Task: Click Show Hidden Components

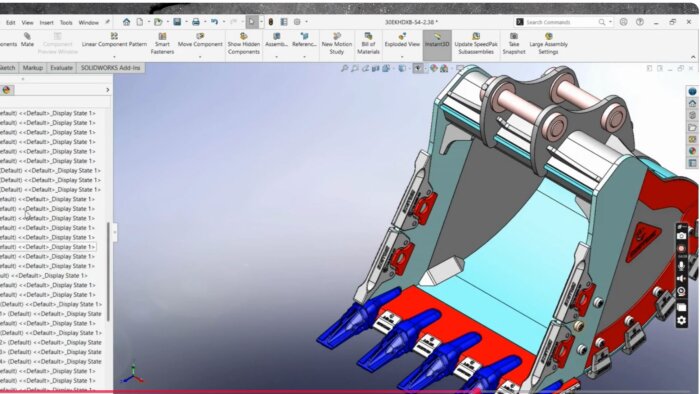Action: [243, 43]
